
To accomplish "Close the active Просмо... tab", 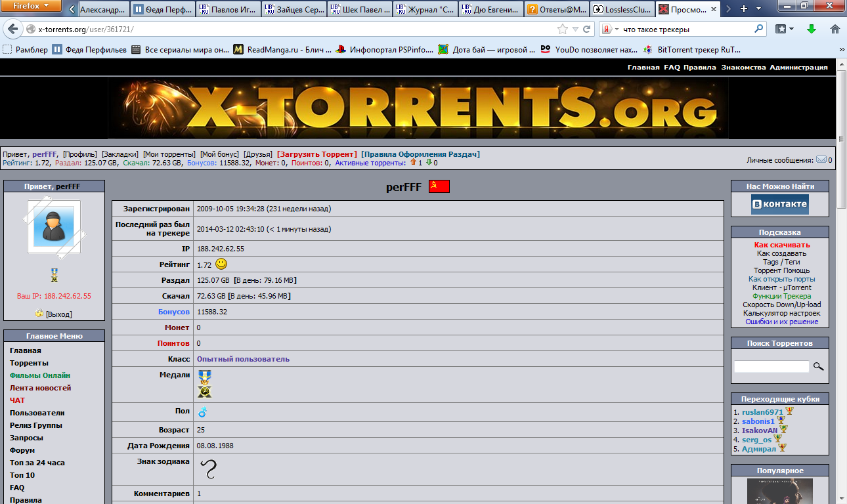I will coord(714,9).
